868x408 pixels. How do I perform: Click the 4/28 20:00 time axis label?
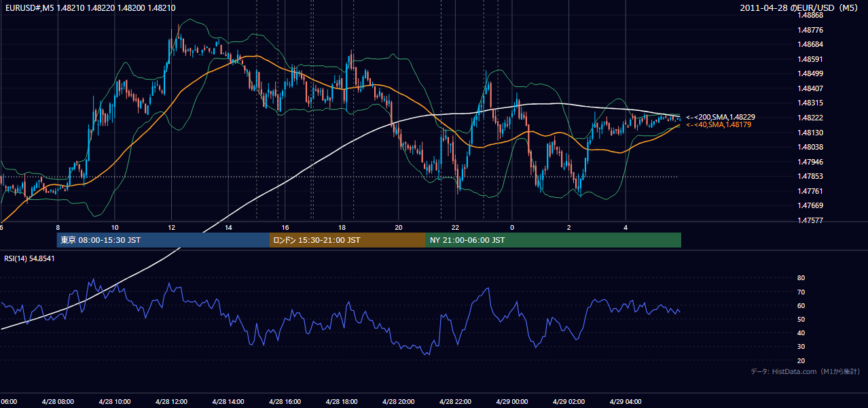[x=398, y=401]
